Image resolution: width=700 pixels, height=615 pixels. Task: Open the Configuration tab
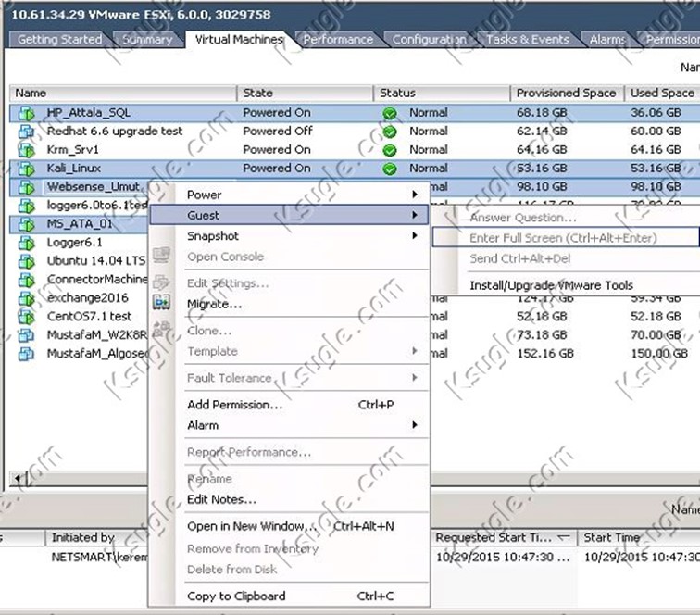tap(429, 40)
